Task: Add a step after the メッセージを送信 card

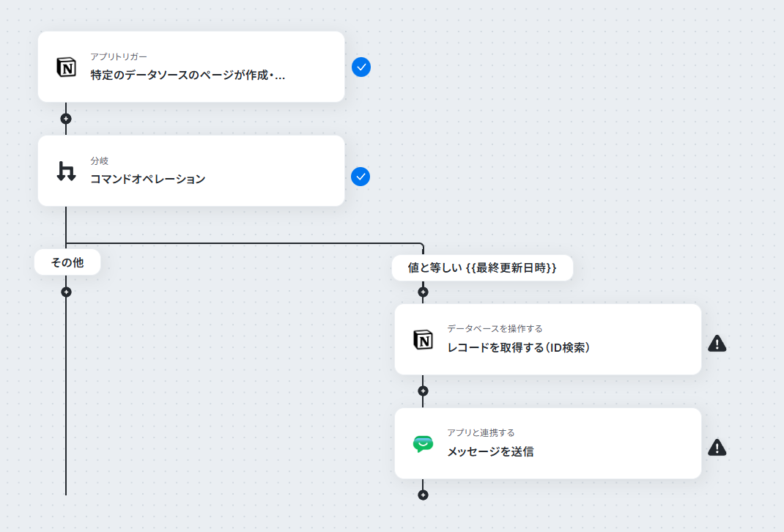Action: (423, 495)
